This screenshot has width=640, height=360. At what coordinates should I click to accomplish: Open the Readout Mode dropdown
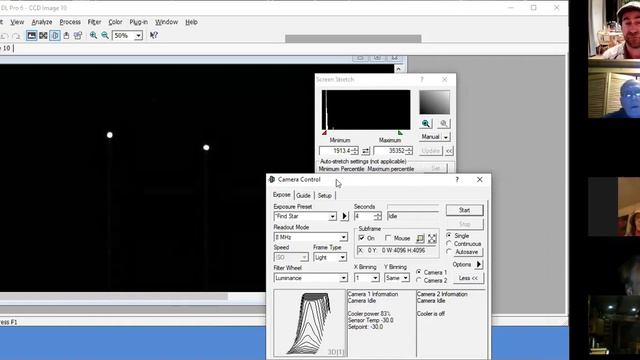point(343,237)
